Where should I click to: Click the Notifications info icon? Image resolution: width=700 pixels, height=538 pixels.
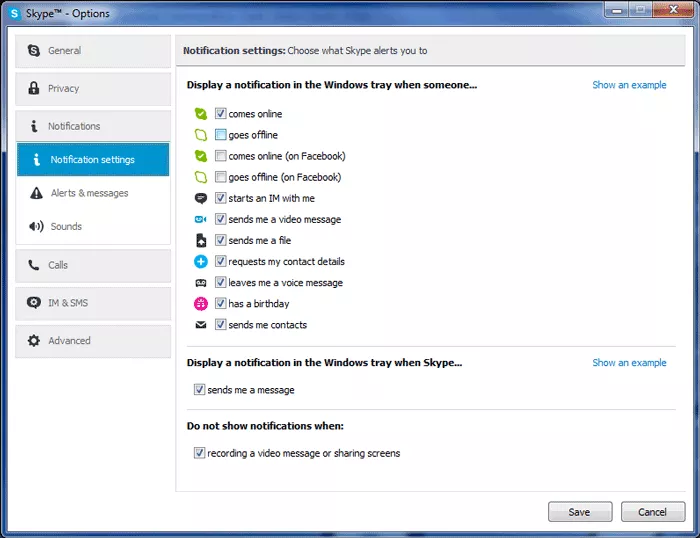point(33,126)
